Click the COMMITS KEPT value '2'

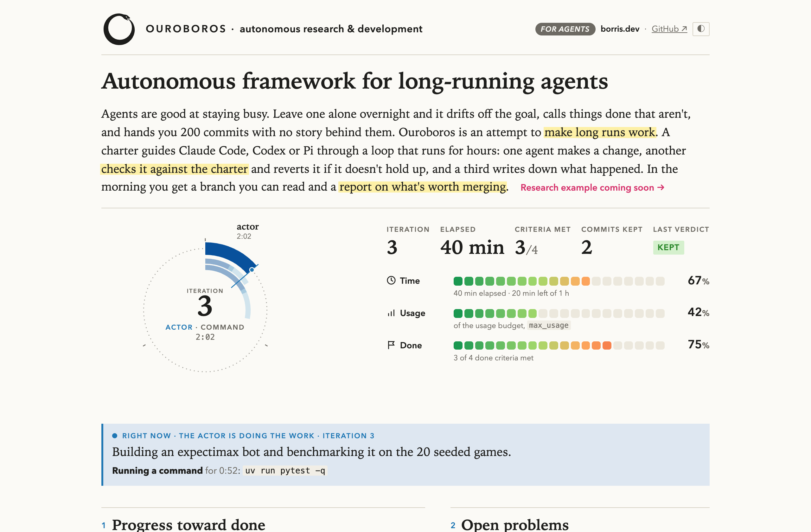tap(586, 247)
